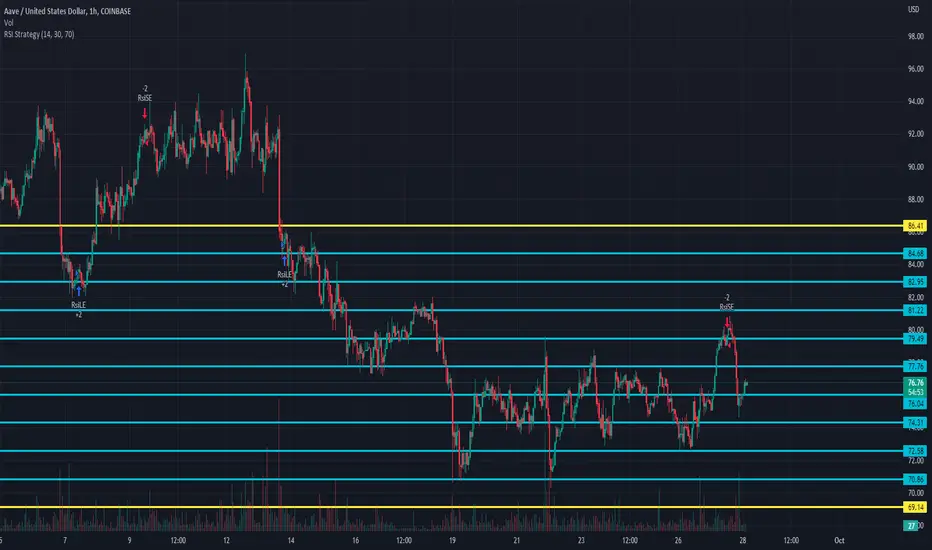Click the date 26 on the time axis
Image resolution: width=932 pixels, height=550 pixels.
pyautogui.click(x=678, y=540)
